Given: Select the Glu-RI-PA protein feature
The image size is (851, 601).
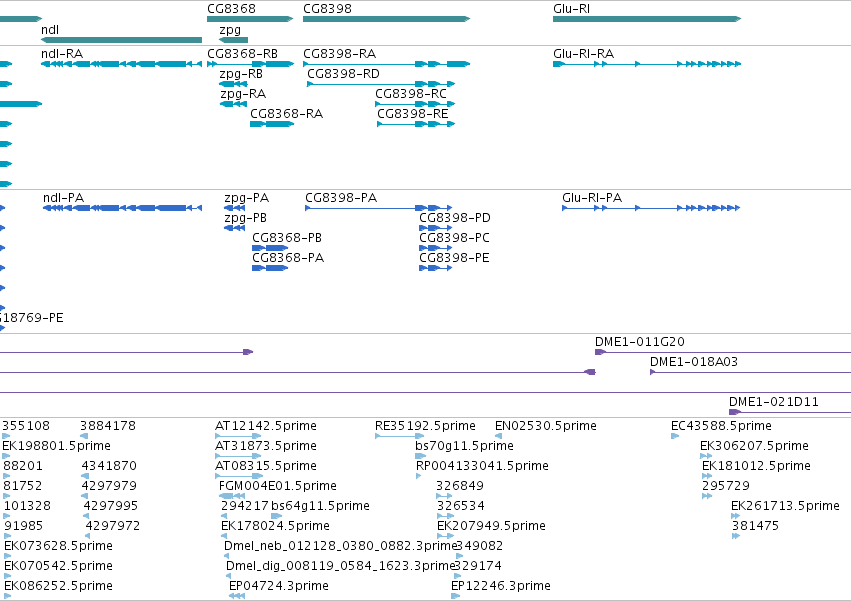Looking at the screenshot, I should point(651,208).
